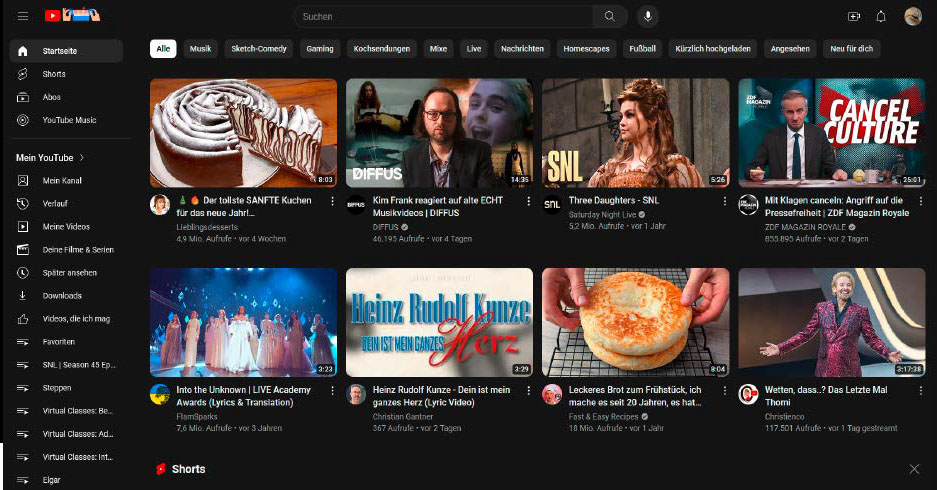Open options menu for Kim Frank video
937x490 pixels.
[528, 201]
